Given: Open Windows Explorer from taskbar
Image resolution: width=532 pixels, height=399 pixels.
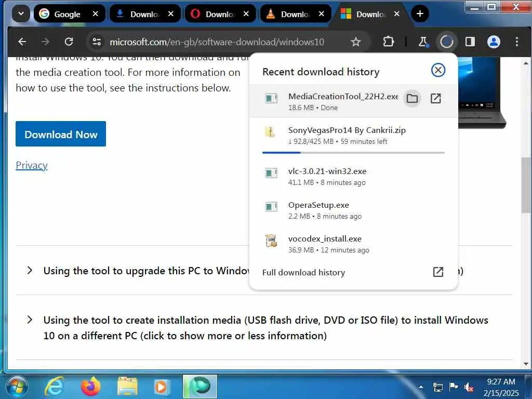Looking at the screenshot, I should coord(127,387).
